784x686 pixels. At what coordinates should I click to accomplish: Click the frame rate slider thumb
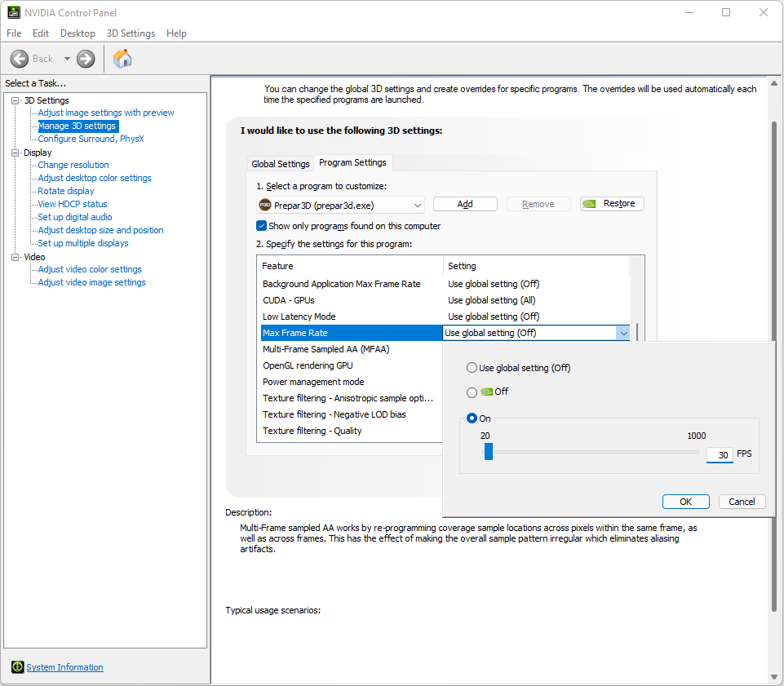click(489, 452)
